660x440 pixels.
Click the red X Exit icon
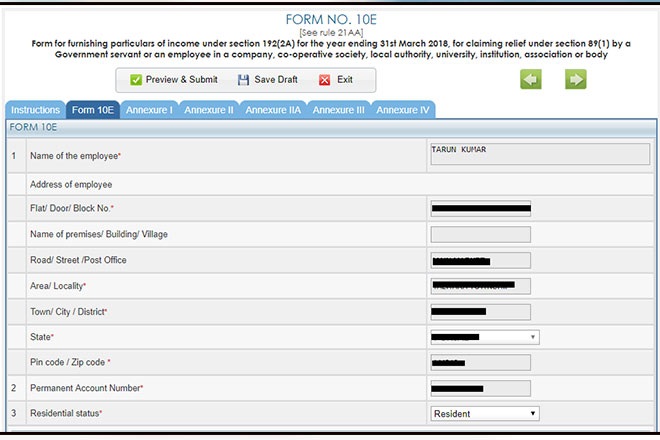click(x=324, y=80)
